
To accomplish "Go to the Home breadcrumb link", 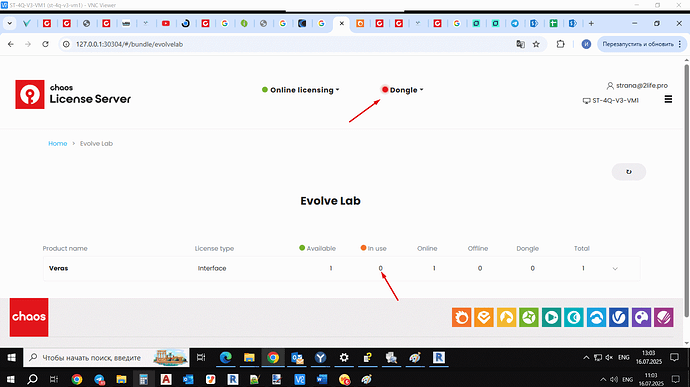I will coord(58,144).
